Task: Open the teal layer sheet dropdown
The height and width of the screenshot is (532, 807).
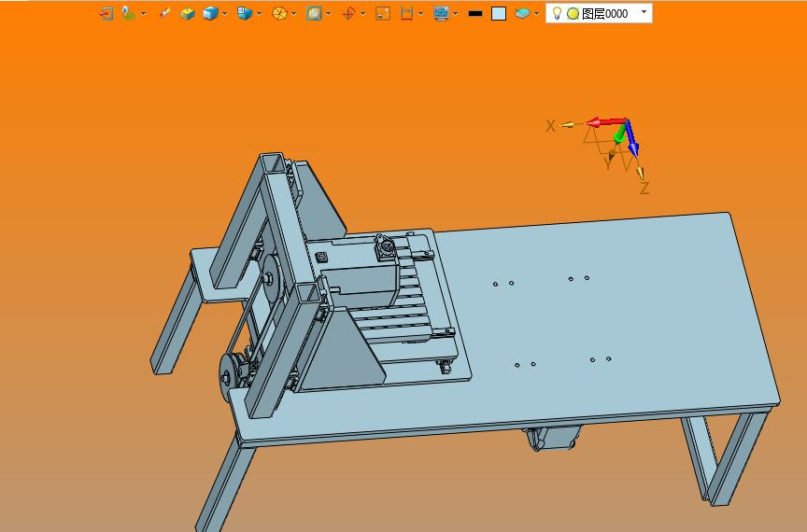Action: pyautogui.click(x=537, y=14)
